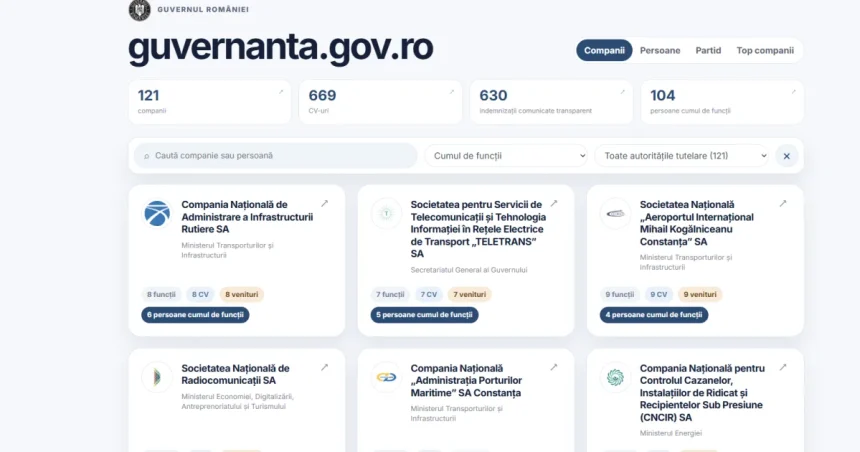Click the search magnifier icon
The width and height of the screenshot is (860, 452).
[146, 156]
